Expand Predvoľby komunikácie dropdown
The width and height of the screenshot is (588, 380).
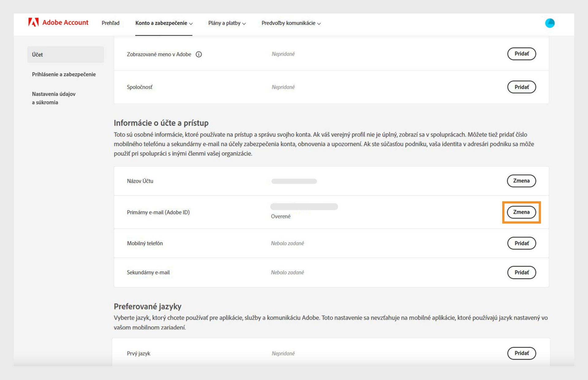pyautogui.click(x=291, y=23)
